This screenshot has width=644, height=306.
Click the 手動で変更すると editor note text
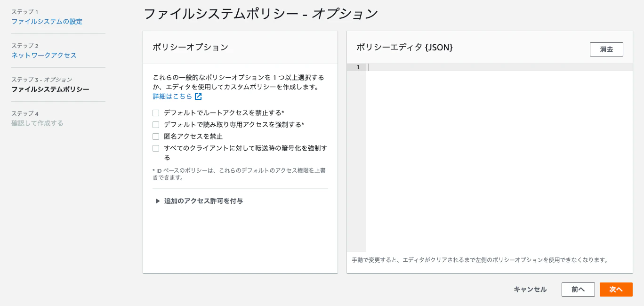click(x=480, y=260)
